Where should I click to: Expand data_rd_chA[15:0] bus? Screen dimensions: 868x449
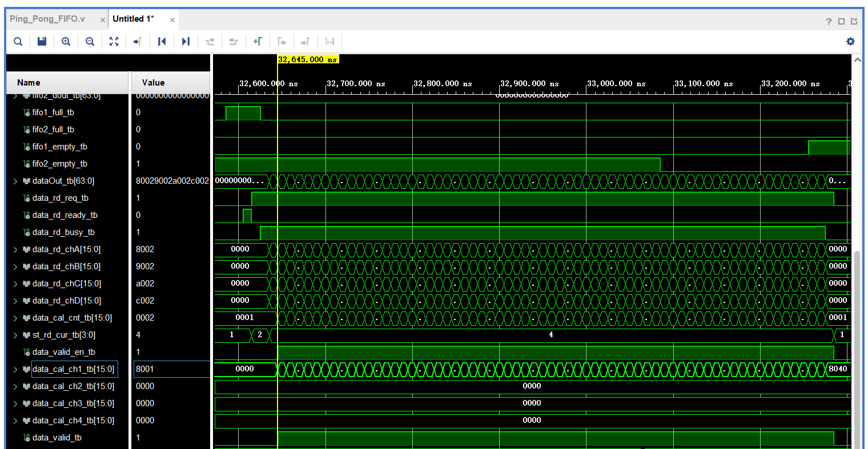pos(15,249)
